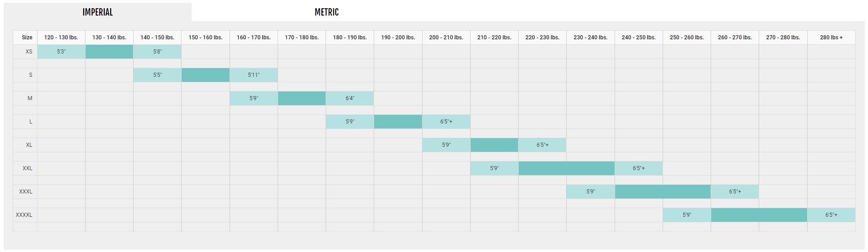The image size is (868, 252).
Task: Click the XXXL size row label
Action: click(26, 192)
